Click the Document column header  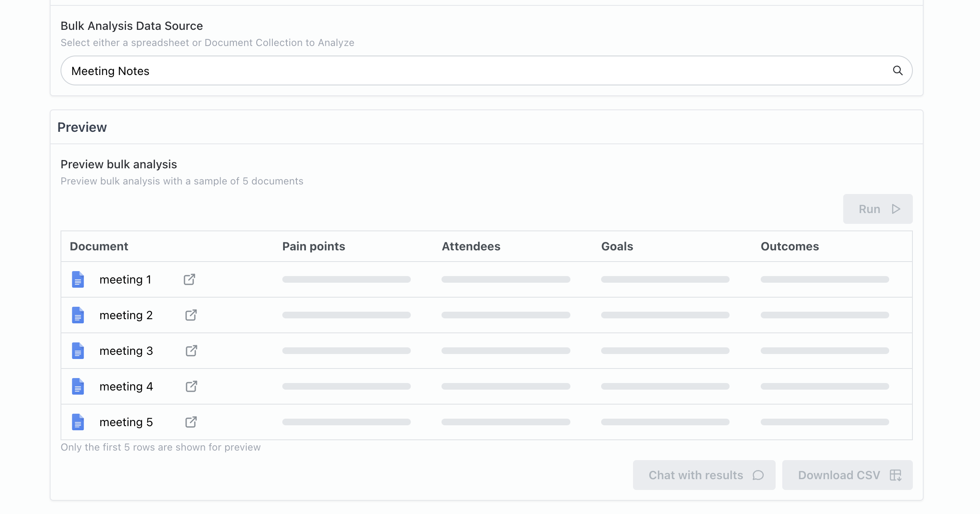tap(99, 246)
